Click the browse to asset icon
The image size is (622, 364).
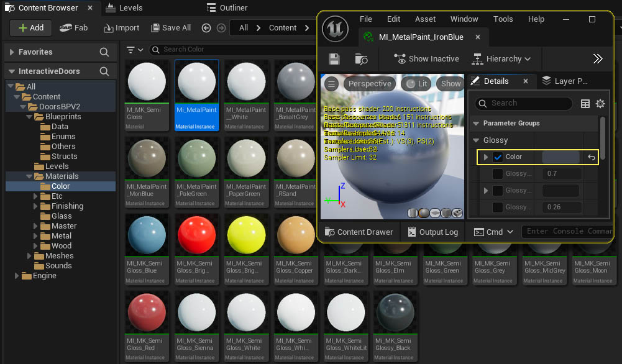[x=361, y=59]
